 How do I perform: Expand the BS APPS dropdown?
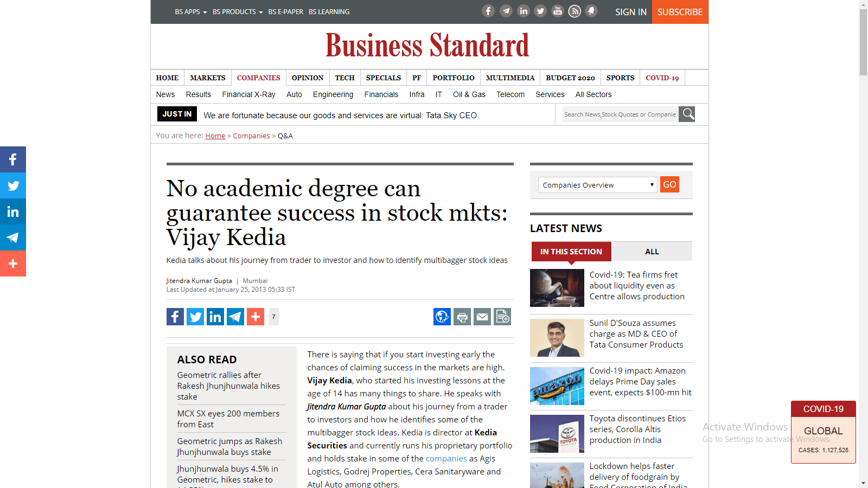[x=191, y=12]
